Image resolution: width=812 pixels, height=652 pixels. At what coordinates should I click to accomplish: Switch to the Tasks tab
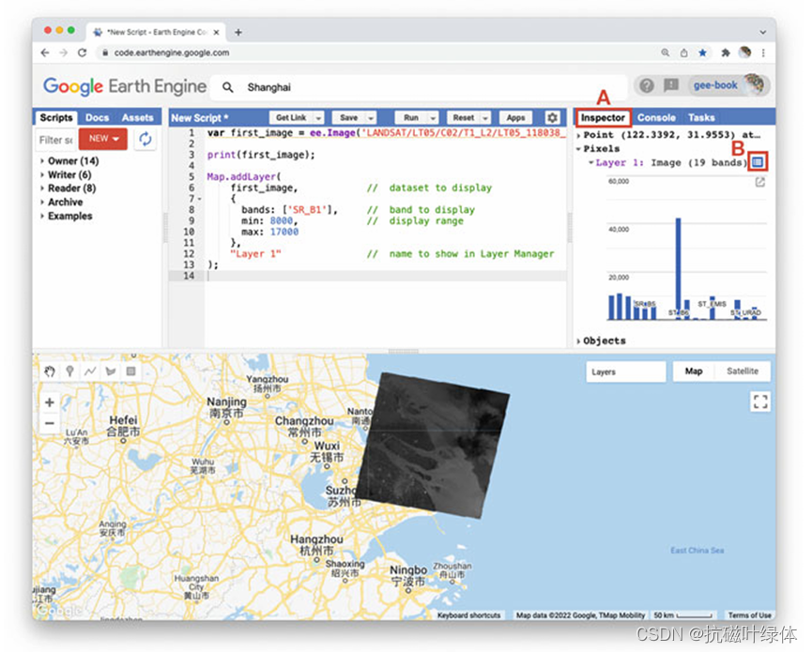(701, 118)
